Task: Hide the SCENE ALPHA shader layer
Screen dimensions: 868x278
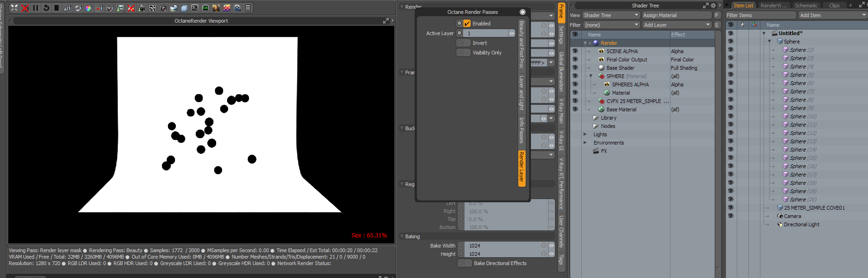Action: [575, 51]
